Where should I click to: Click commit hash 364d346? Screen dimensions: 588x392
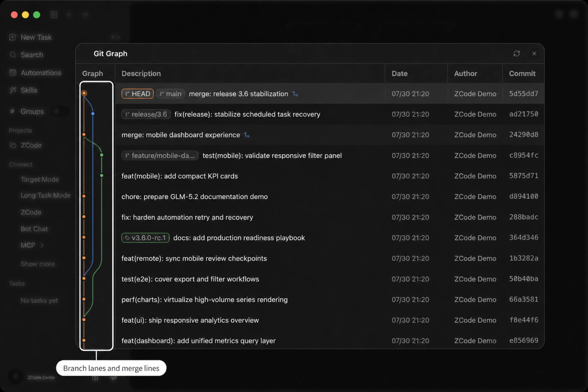point(524,237)
